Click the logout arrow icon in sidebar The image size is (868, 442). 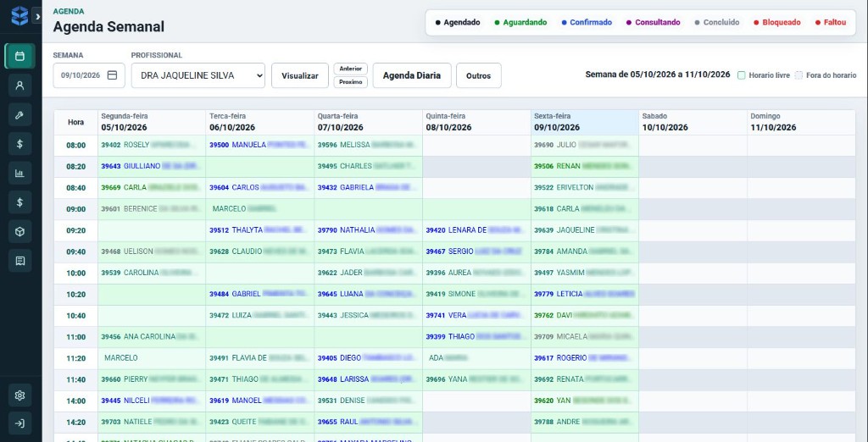(x=20, y=423)
